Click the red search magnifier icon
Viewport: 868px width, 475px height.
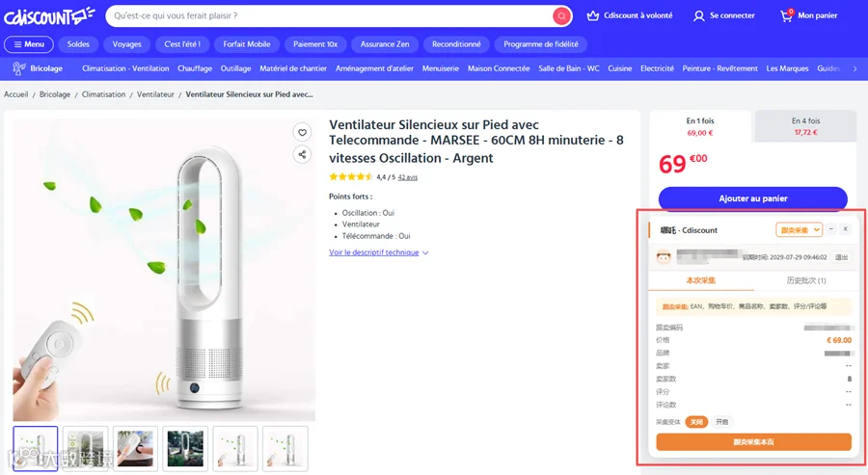(561, 16)
